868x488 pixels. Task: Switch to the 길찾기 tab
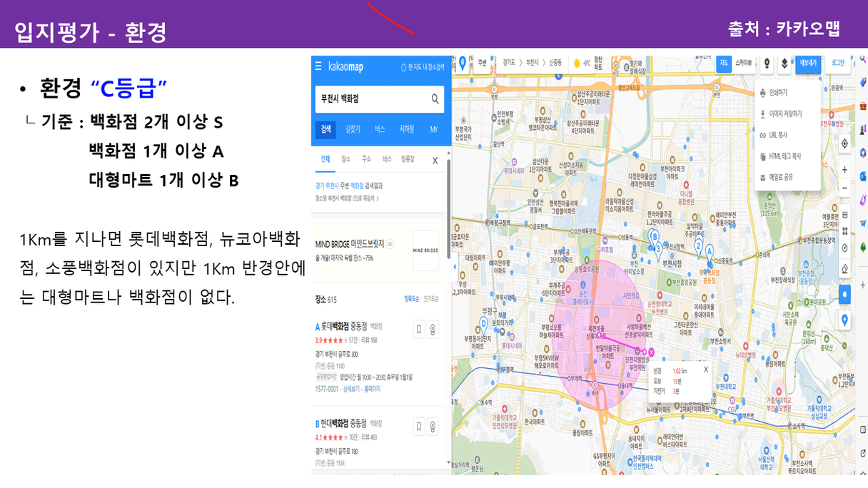[x=353, y=129]
